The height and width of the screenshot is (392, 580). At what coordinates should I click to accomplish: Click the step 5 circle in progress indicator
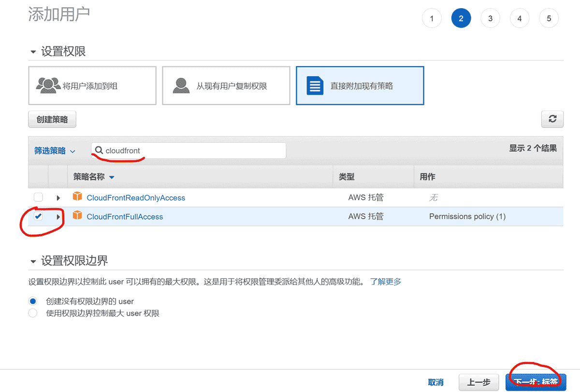pyautogui.click(x=549, y=18)
